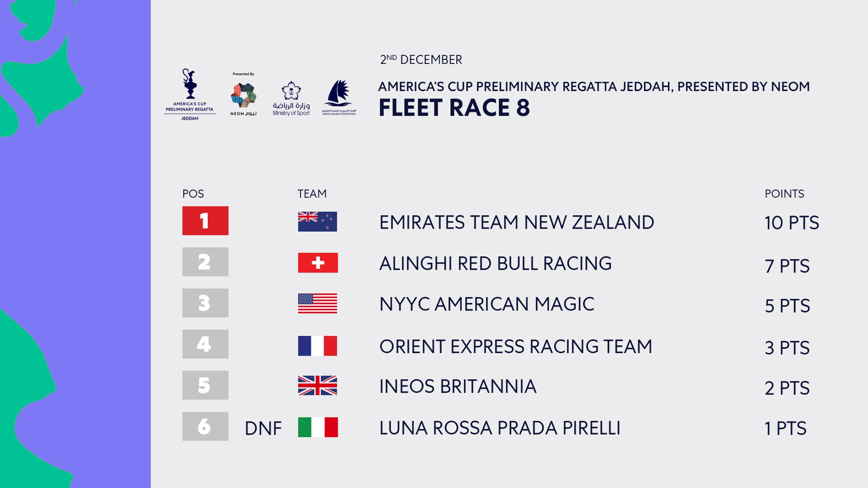
Task: Click Luna Rossa Prada Pirelli name
Action: [x=500, y=428]
